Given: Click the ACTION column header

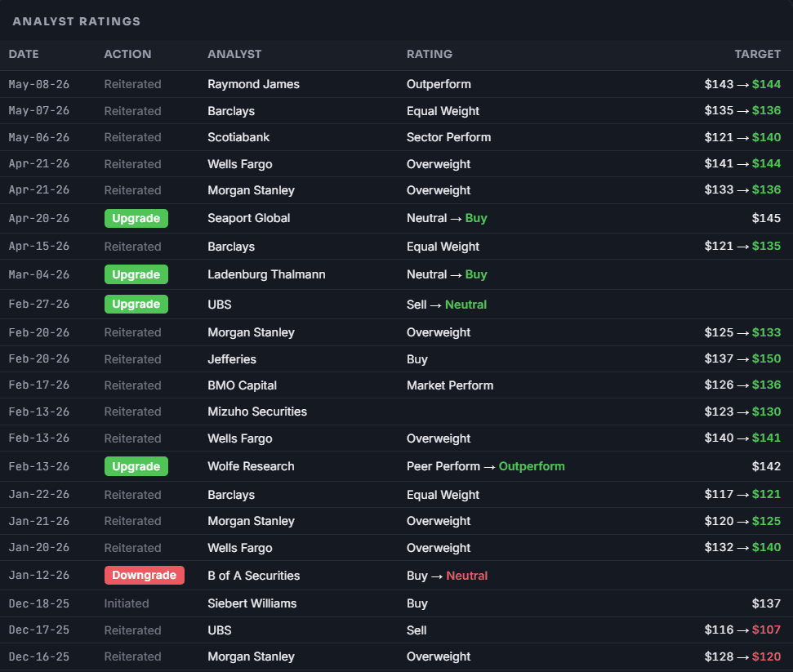Looking at the screenshot, I should (x=127, y=54).
